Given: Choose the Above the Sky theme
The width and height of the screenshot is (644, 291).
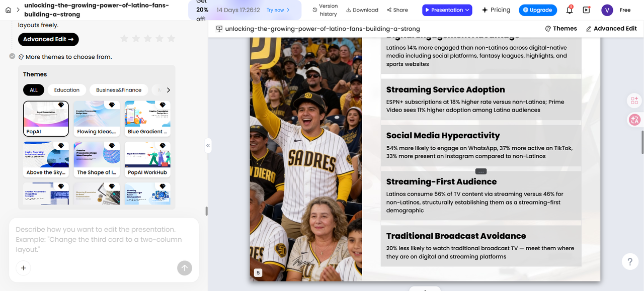Looking at the screenshot, I should (46, 159).
